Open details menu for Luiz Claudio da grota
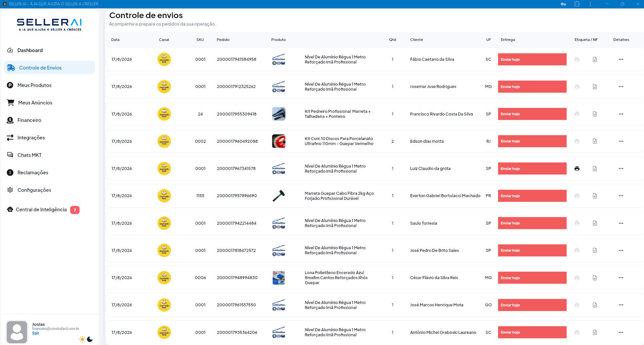 tap(621, 169)
